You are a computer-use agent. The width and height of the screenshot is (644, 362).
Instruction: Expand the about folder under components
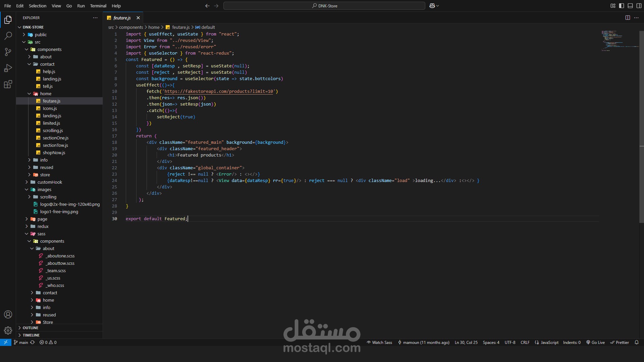[x=46, y=57]
